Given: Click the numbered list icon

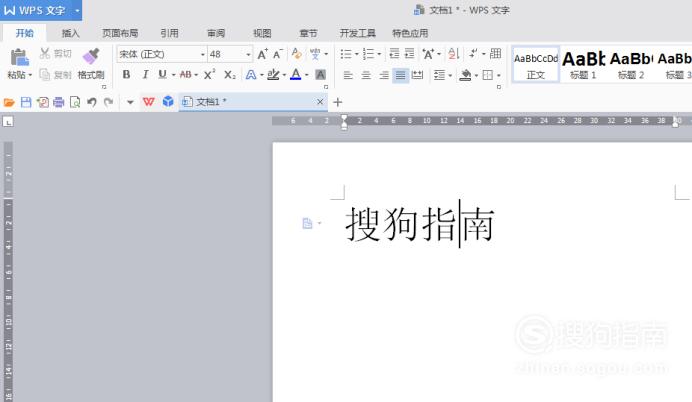Looking at the screenshot, I should coord(369,54).
